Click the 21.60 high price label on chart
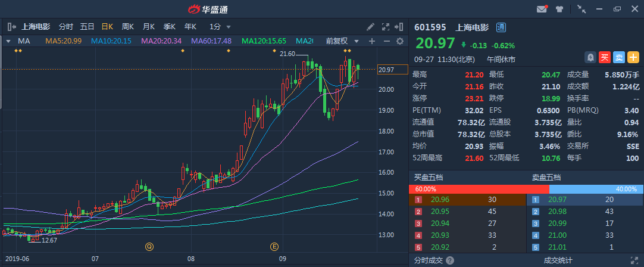Image resolution: width=644 pixels, height=267 pixels. (x=287, y=54)
